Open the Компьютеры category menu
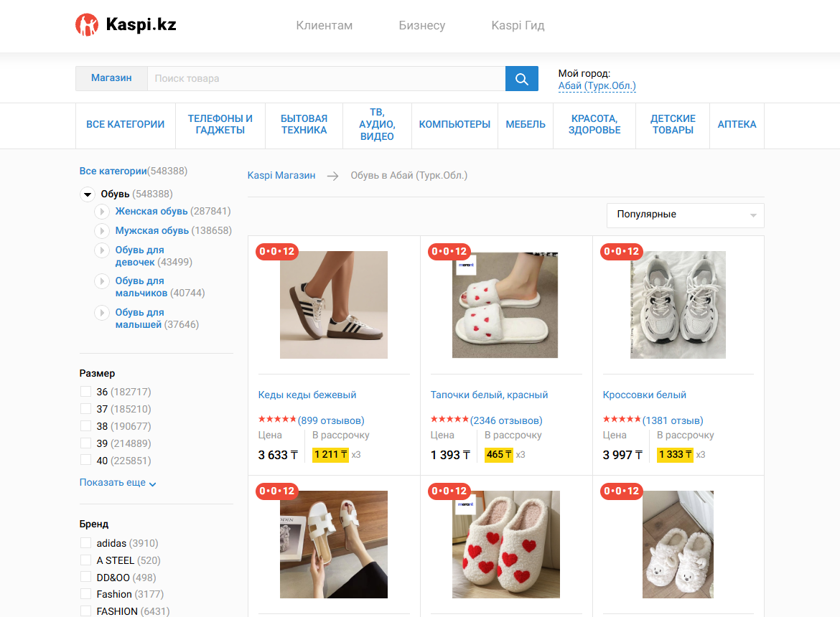This screenshot has height=617, width=840. point(454,125)
